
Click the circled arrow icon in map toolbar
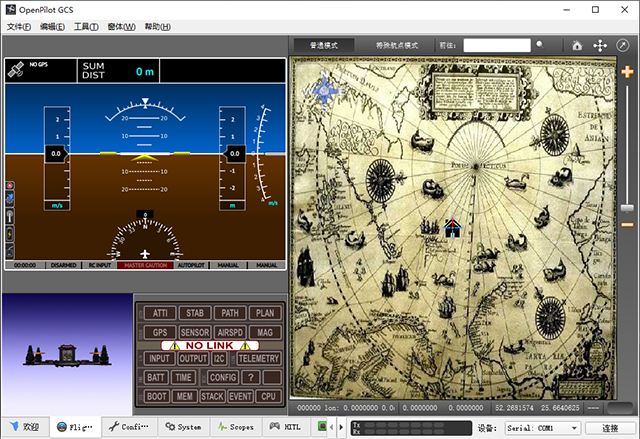click(622, 45)
